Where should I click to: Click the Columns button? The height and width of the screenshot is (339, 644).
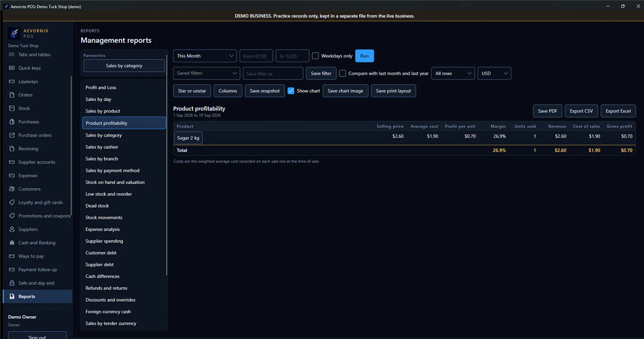[228, 91]
